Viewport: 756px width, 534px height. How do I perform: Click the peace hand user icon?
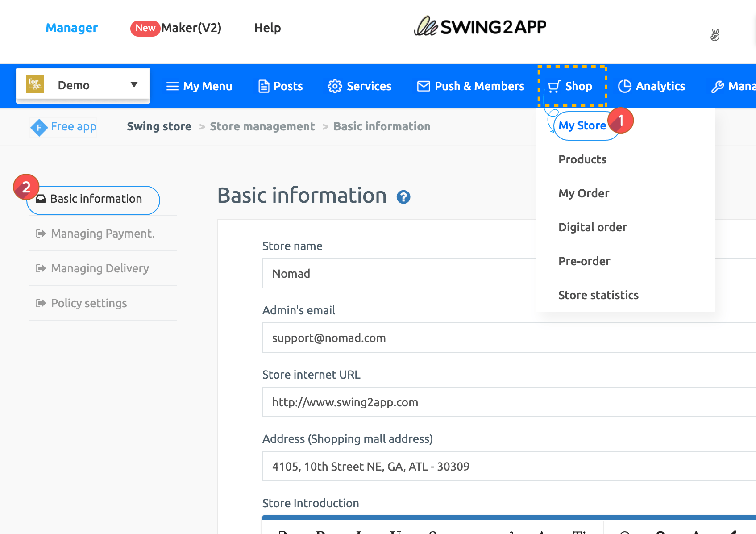point(715,35)
